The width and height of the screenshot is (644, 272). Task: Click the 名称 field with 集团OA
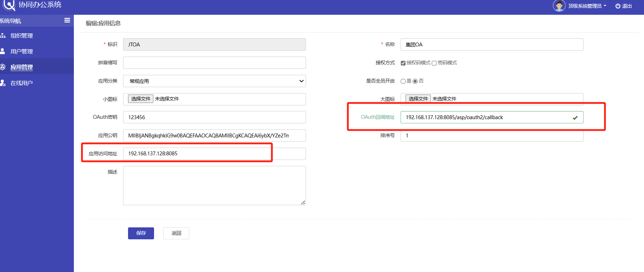pyautogui.click(x=492, y=44)
